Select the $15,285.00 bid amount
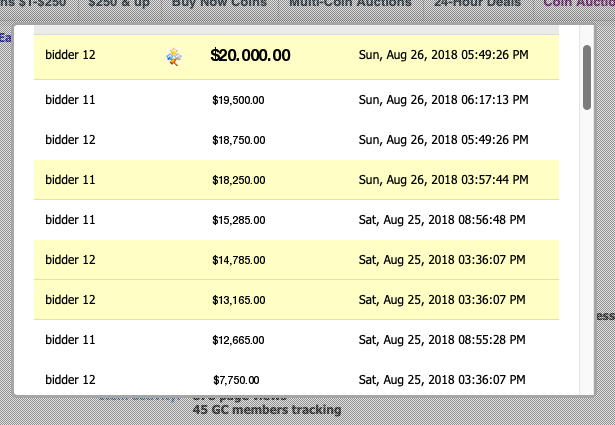Viewport: 615px width, 425px height. tap(238, 220)
